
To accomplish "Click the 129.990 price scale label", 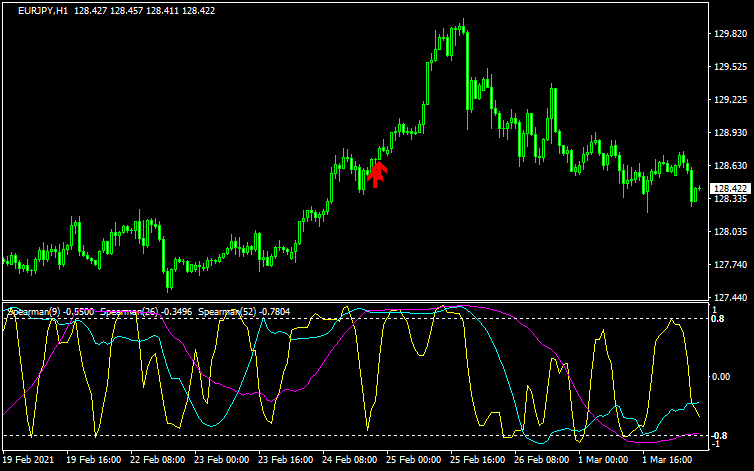I will tap(730, 34).
